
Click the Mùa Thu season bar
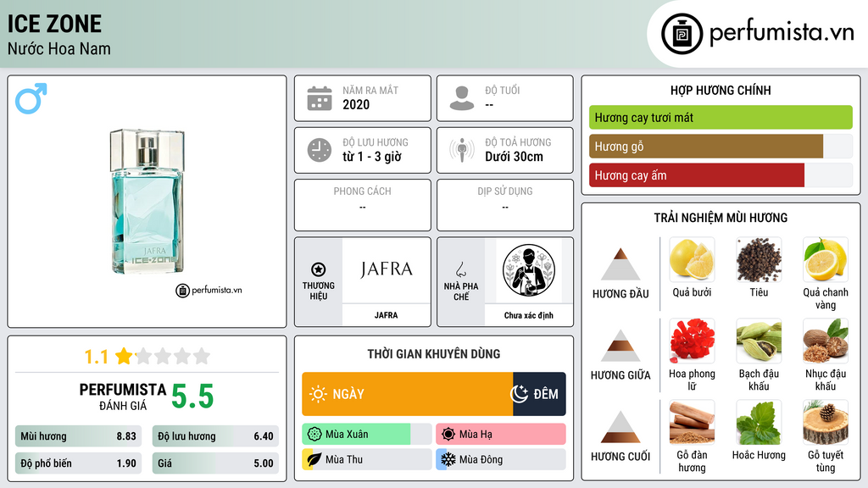pyautogui.click(x=366, y=459)
